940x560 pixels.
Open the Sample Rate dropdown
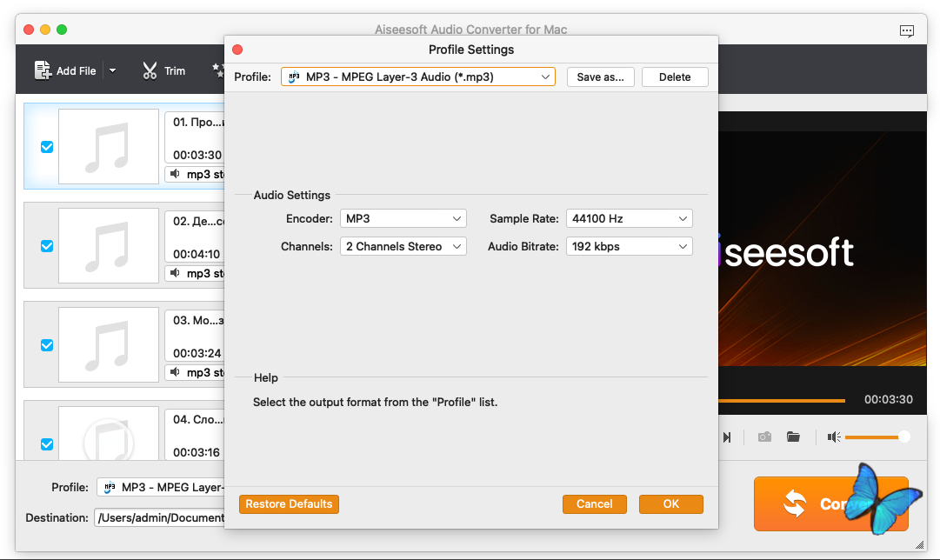630,218
